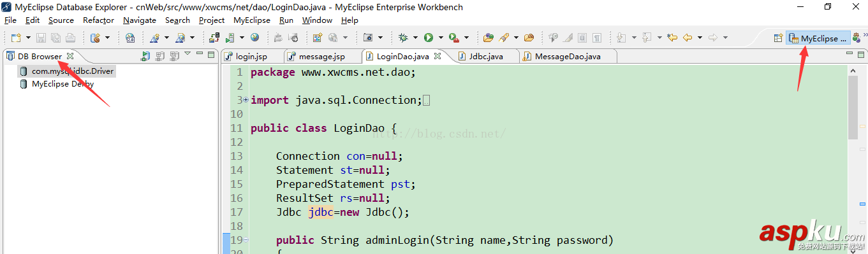Click the Back navigation arrow

point(688,38)
